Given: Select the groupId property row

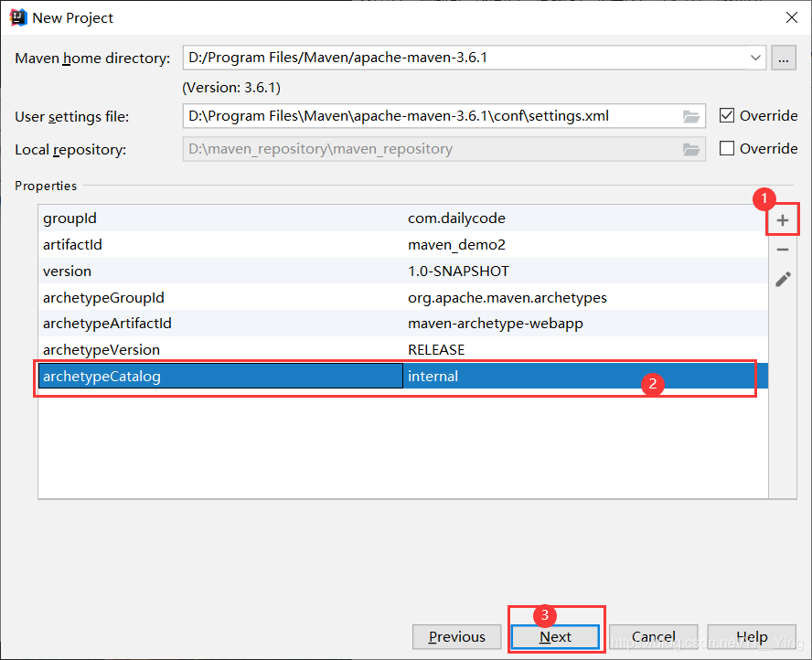Looking at the screenshot, I should (403, 218).
